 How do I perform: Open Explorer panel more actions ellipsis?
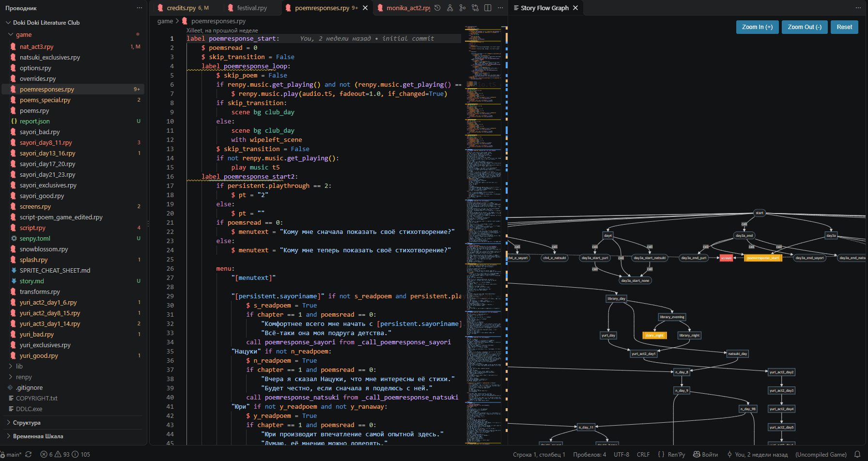[139, 8]
